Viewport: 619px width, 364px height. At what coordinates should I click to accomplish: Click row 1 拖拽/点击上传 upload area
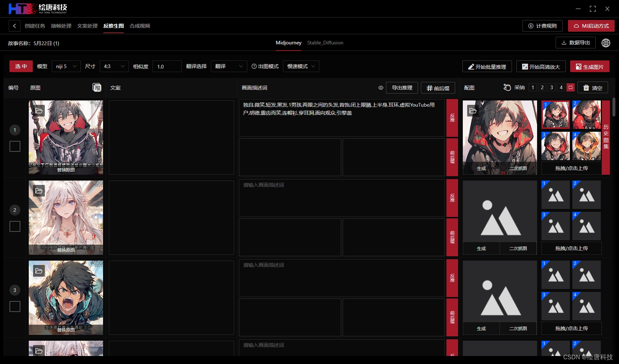tap(572, 168)
